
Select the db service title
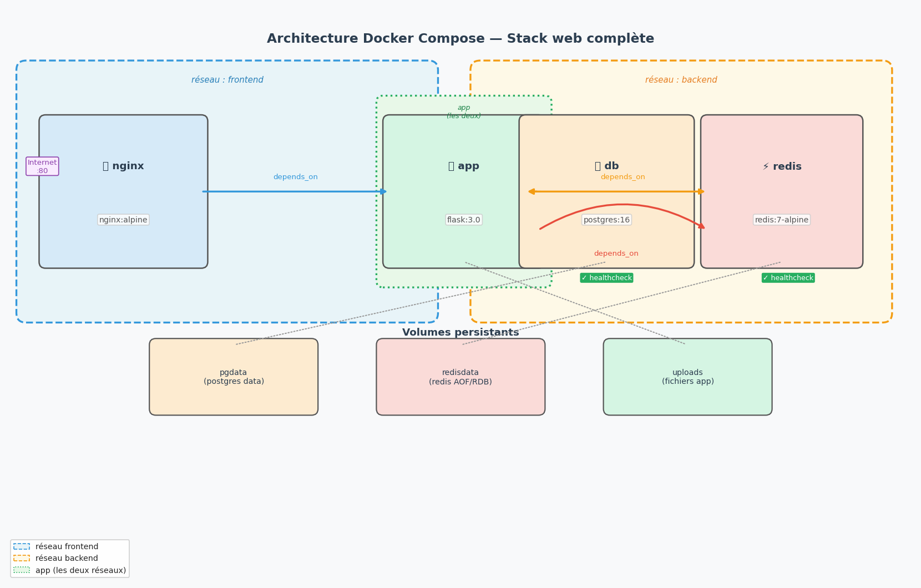606,166
